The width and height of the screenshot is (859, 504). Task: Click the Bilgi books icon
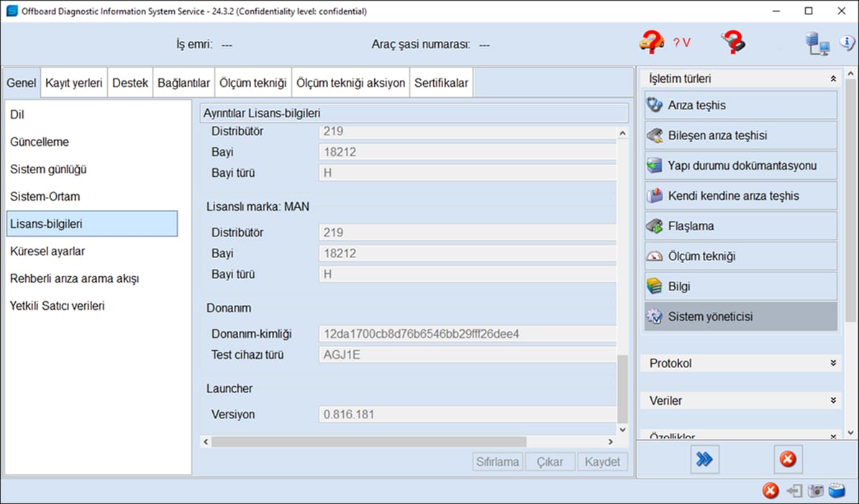click(655, 286)
